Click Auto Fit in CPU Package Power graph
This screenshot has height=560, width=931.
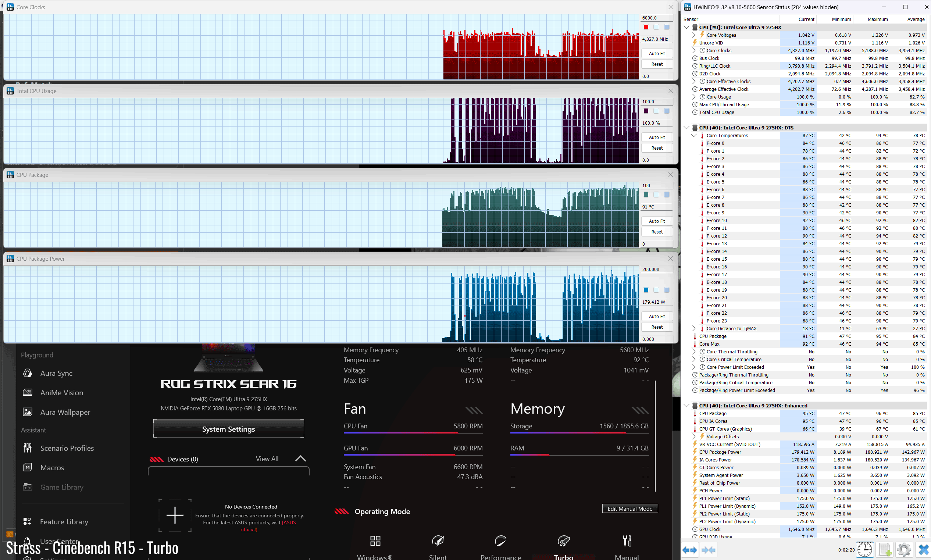(657, 316)
